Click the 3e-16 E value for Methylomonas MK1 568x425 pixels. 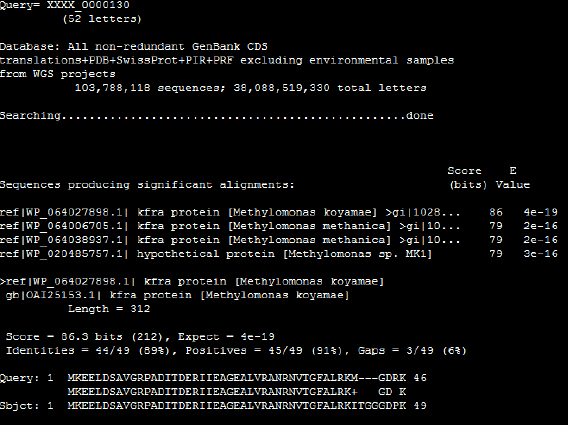(x=540, y=254)
